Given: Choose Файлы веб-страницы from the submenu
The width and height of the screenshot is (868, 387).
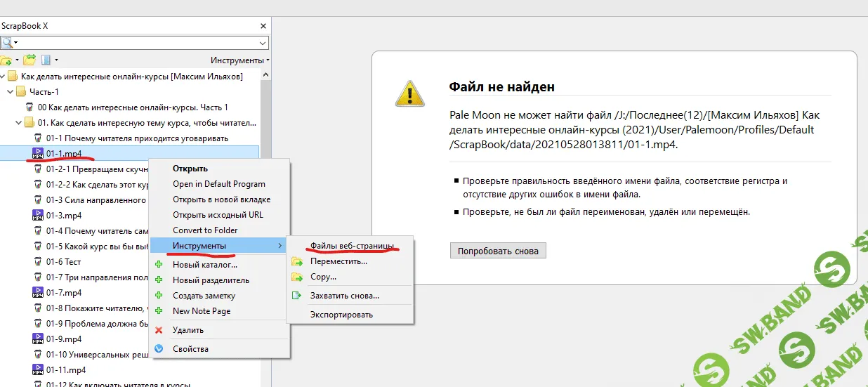Looking at the screenshot, I should 353,246.
